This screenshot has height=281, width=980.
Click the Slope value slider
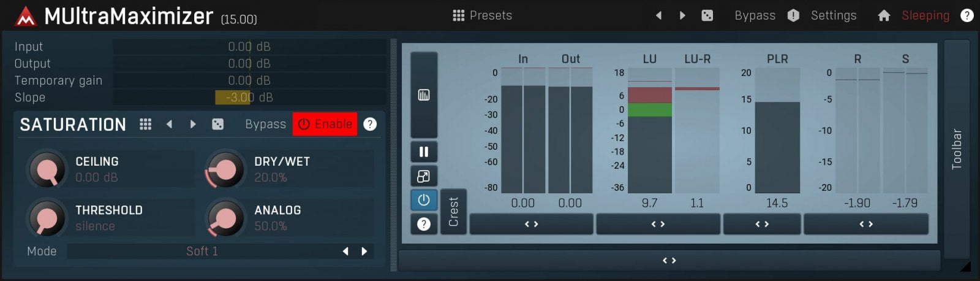(x=249, y=98)
